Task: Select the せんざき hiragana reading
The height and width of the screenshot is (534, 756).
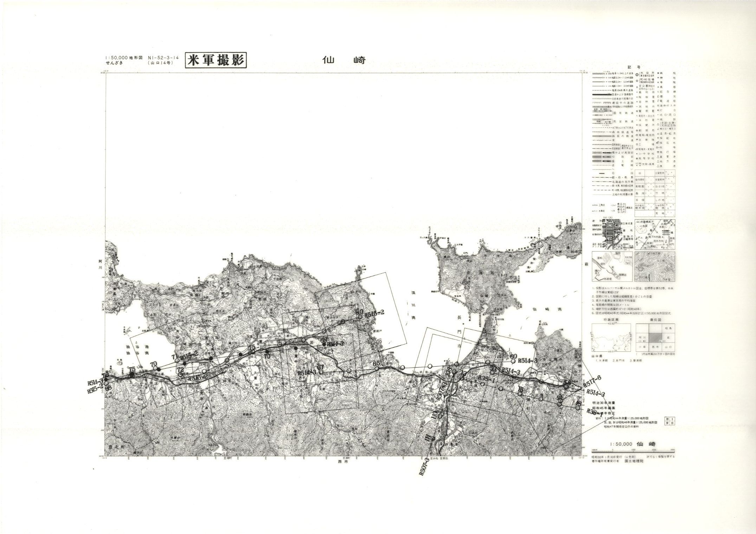Action: click(114, 63)
